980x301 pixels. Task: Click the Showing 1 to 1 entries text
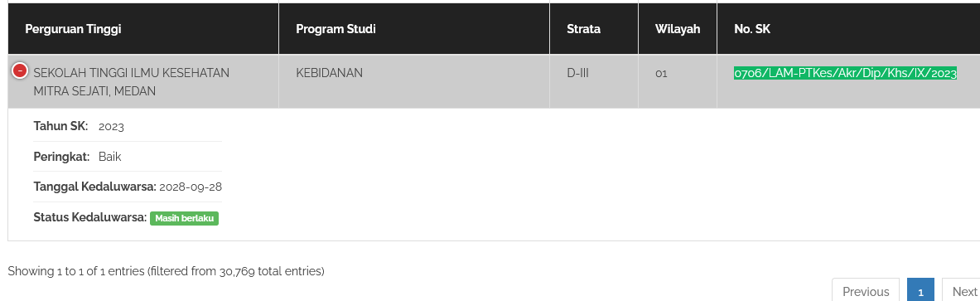[167, 272]
